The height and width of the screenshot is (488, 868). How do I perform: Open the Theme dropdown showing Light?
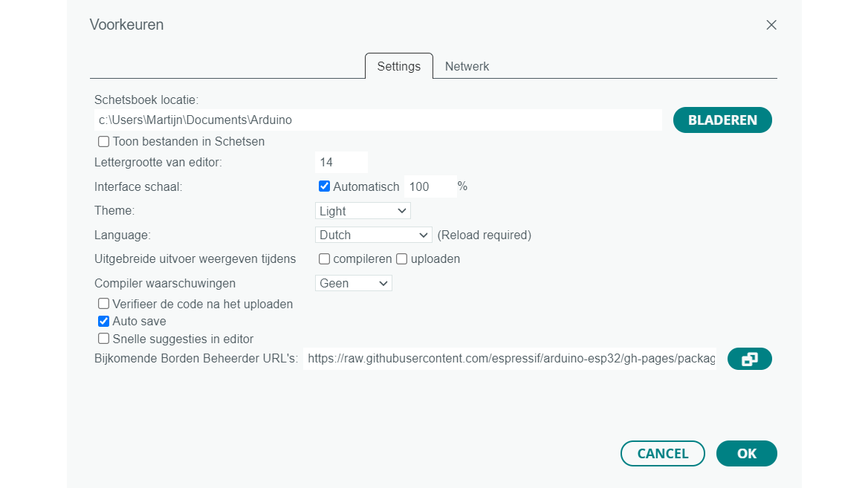(x=363, y=211)
